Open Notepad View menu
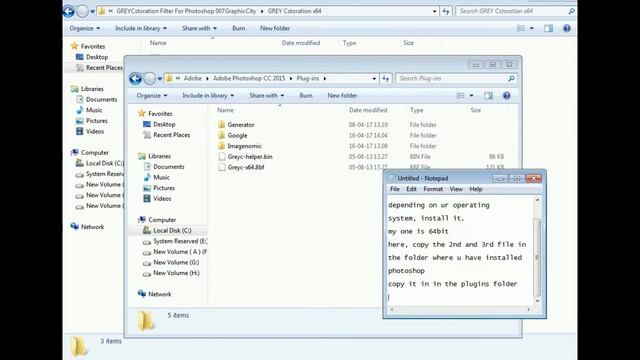Viewport: 640px width, 360px height. tap(456, 189)
